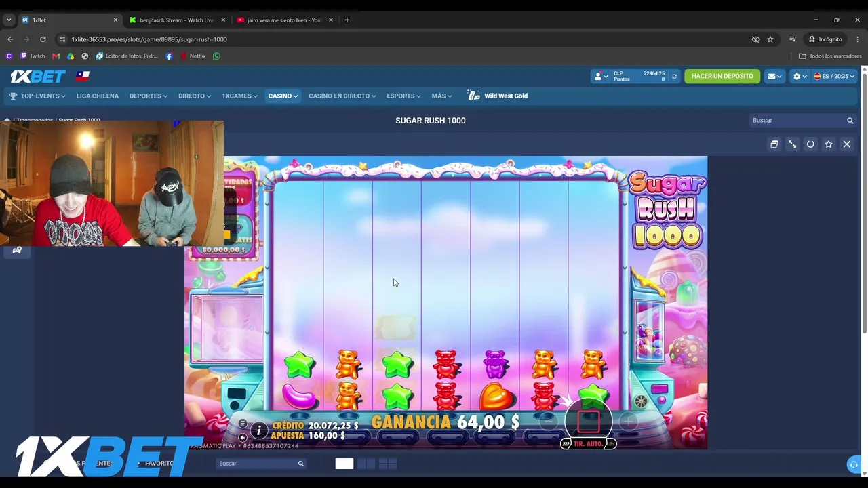
Task: Reload the Sugar Rush 1000 game
Action: [810, 144]
